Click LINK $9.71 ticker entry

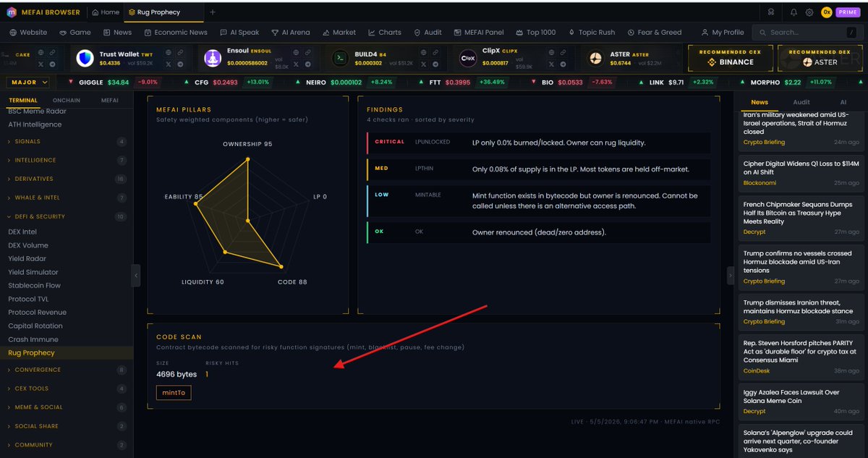677,82
